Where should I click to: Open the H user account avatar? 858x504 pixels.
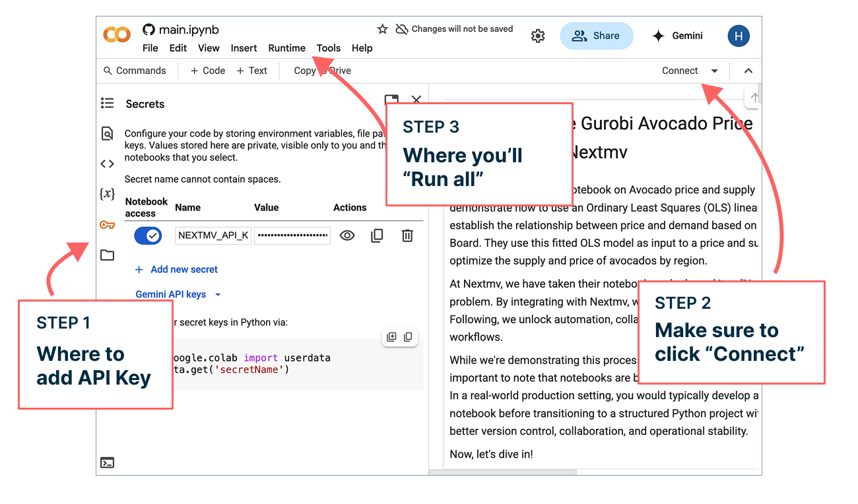pos(739,36)
